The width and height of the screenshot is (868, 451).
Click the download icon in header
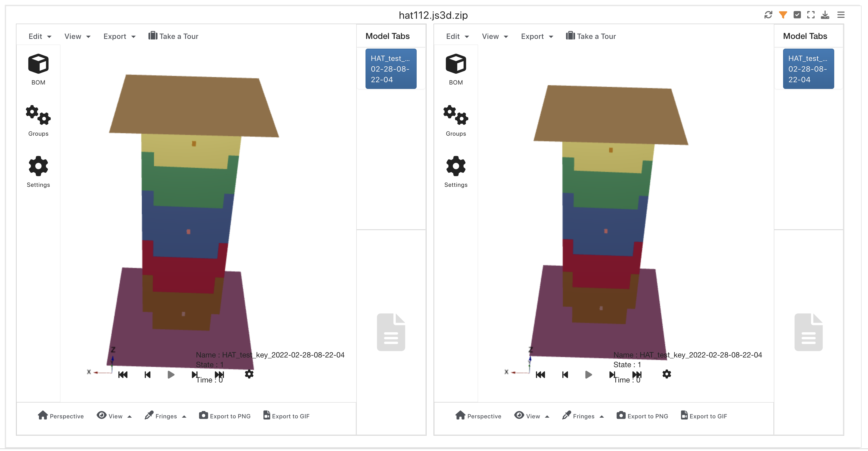tap(825, 15)
